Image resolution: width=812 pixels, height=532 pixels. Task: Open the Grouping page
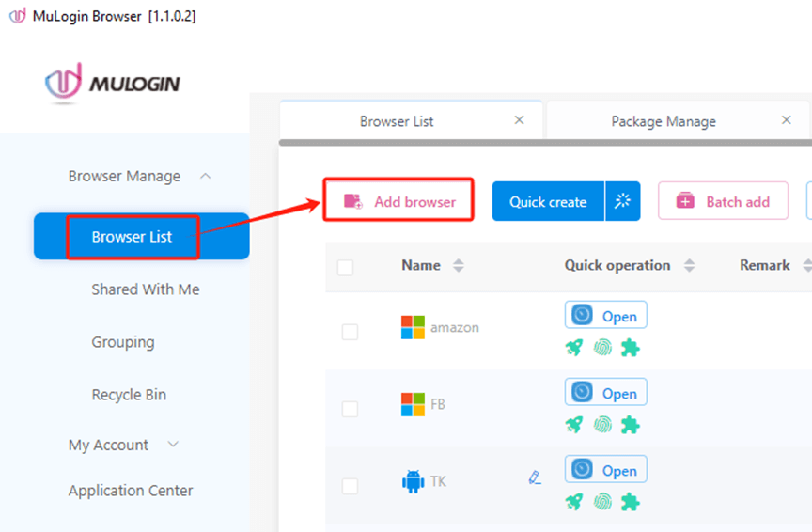(x=123, y=342)
